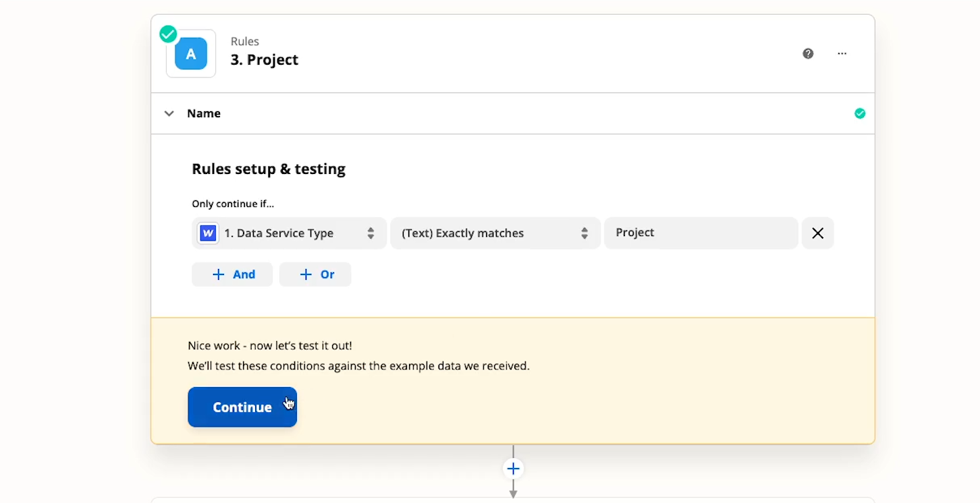Open the help question mark icon
The width and height of the screenshot is (980, 503).
(808, 54)
